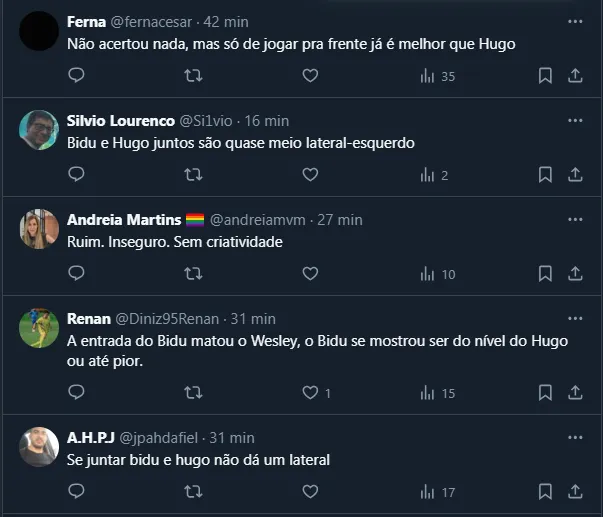
Task: Like Ferna's tweet with the heart
Action: click(310, 75)
